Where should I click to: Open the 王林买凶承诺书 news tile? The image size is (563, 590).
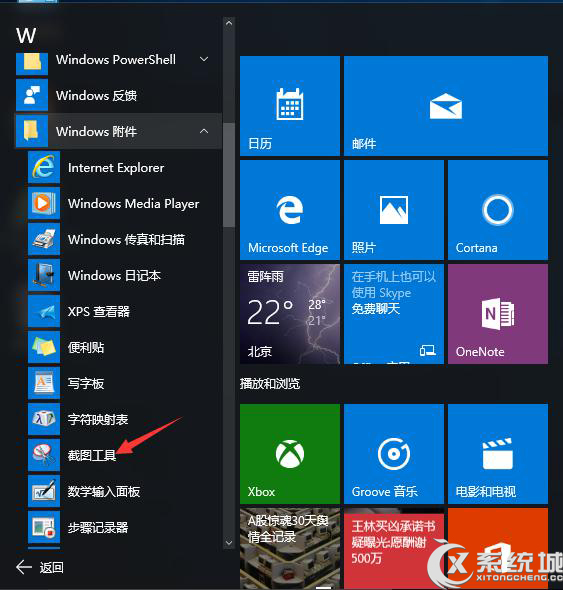pos(394,549)
